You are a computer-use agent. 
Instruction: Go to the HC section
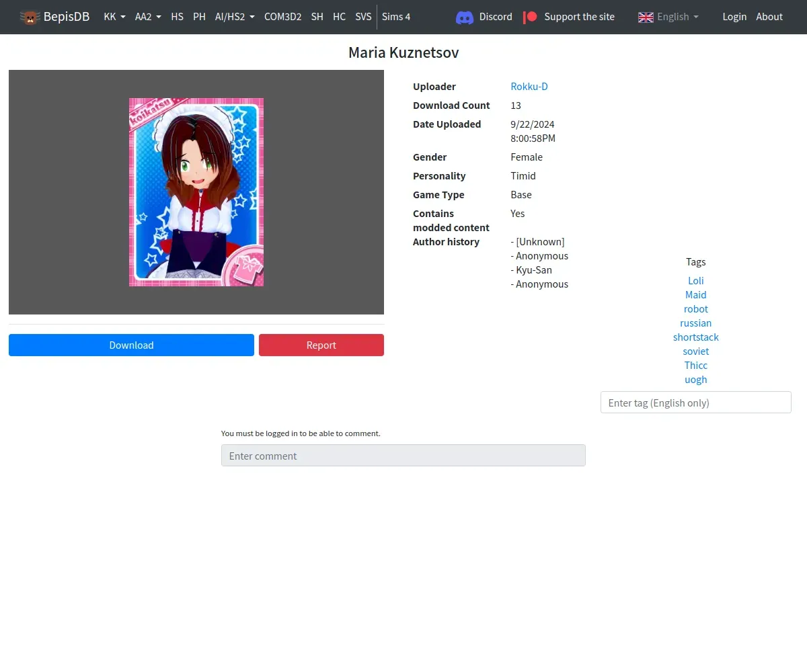pos(340,17)
